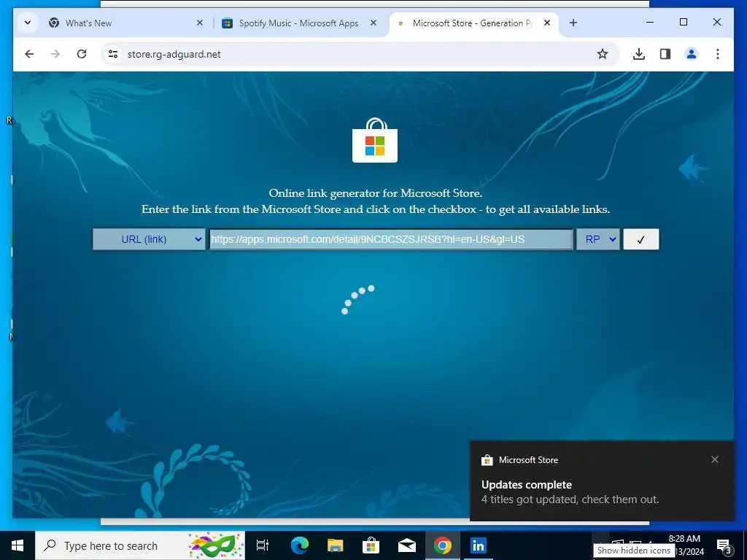
Task: Launch Microsoft Edge from taskbar
Action: point(300,545)
